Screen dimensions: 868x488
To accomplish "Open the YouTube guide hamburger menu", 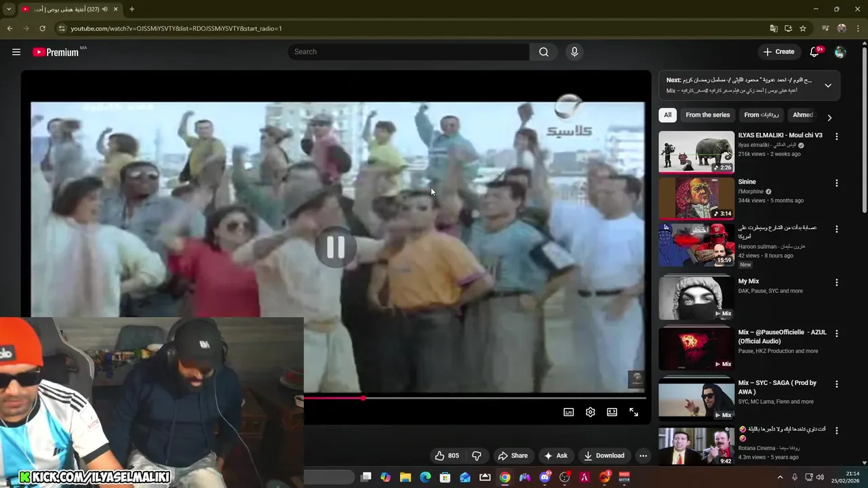I will click(x=16, y=52).
